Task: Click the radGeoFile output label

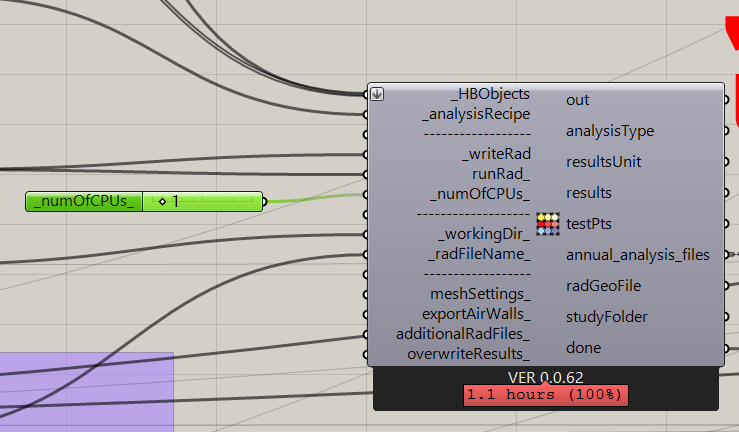Action: (x=603, y=286)
